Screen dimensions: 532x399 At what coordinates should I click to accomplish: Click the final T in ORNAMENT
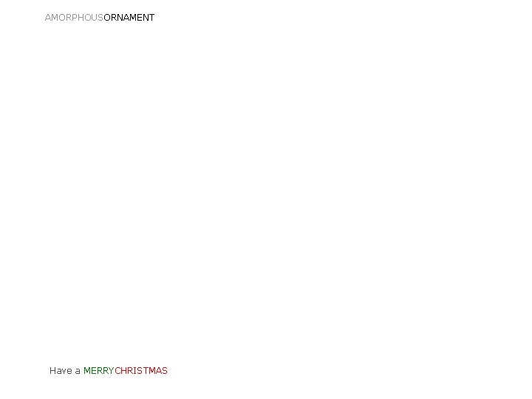click(x=151, y=18)
